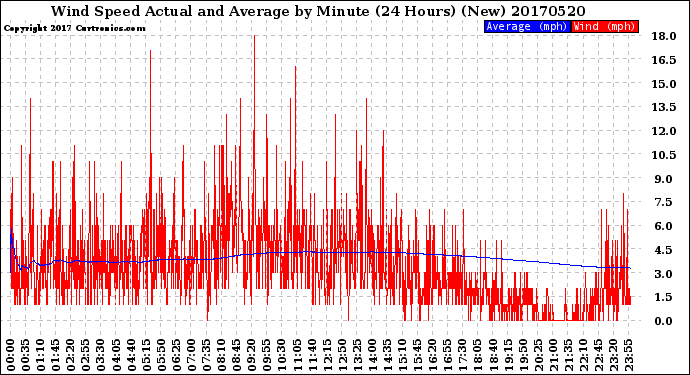Click the 15.0 y-axis label
The image size is (690, 375).
[x=664, y=84]
